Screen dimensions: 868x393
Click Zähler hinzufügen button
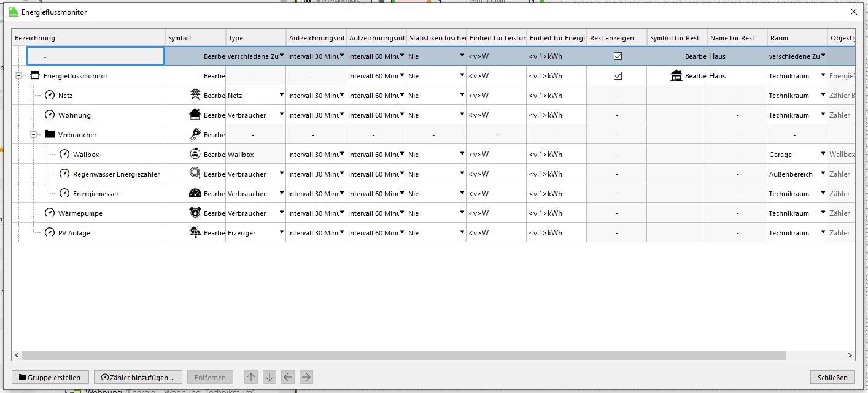tap(138, 377)
